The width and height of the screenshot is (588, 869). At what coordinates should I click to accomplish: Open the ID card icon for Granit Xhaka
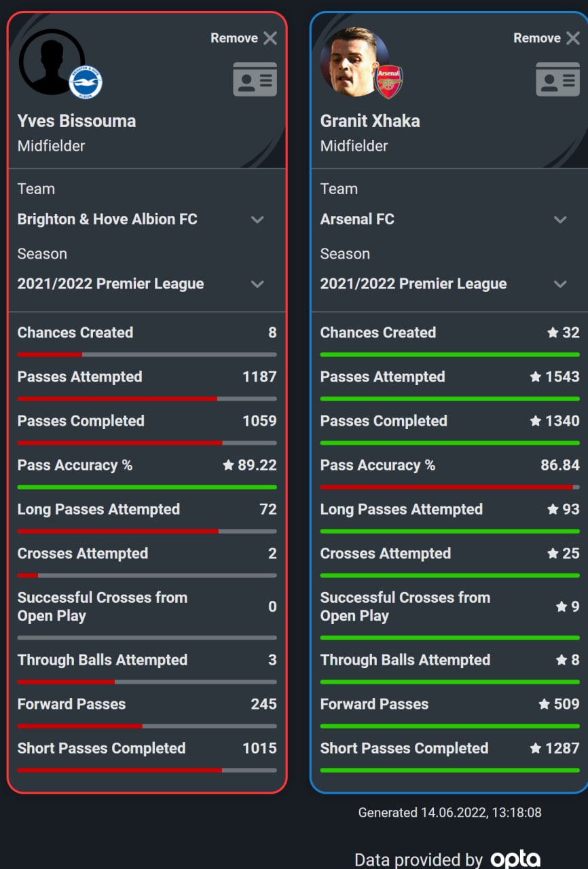point(557,79)
